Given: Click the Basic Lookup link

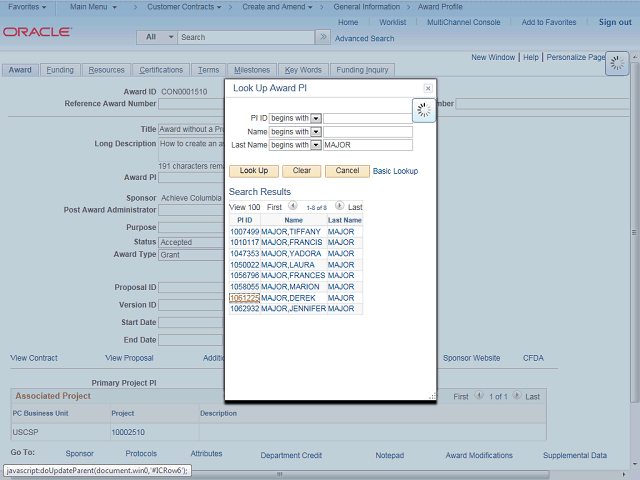Looking at the screenshot, I should pos(395,171).
